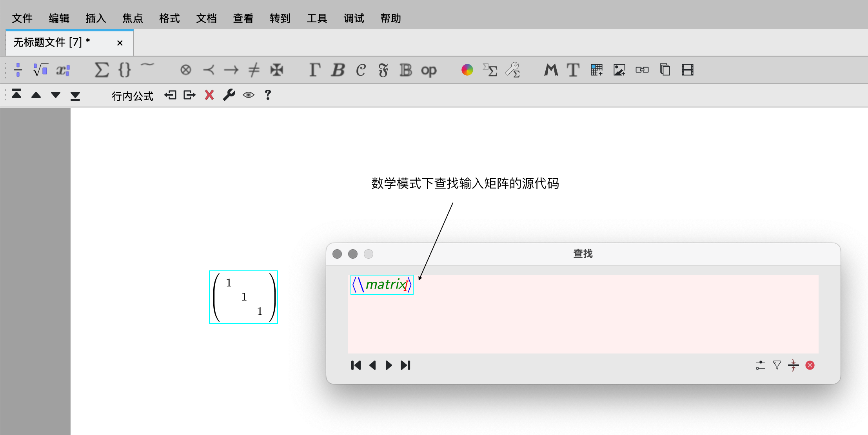Image resolution: width=868 pixels, height=435 pixels.
Task: Open the big Sigma operator menu
Action: 102,70
